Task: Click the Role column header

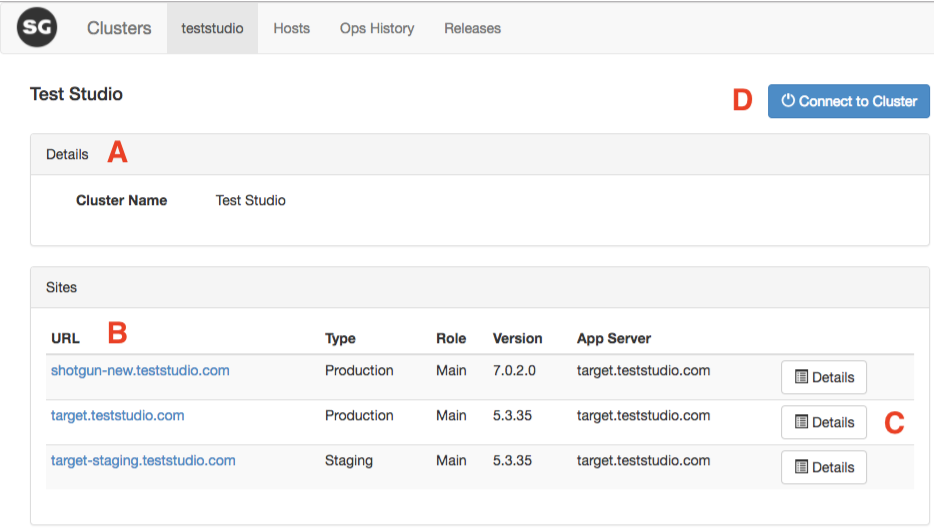Action: pos(451,339)
